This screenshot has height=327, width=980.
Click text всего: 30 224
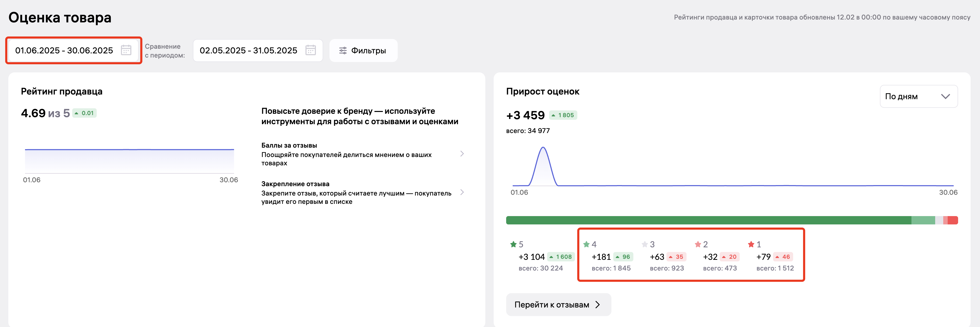point(541,268)
